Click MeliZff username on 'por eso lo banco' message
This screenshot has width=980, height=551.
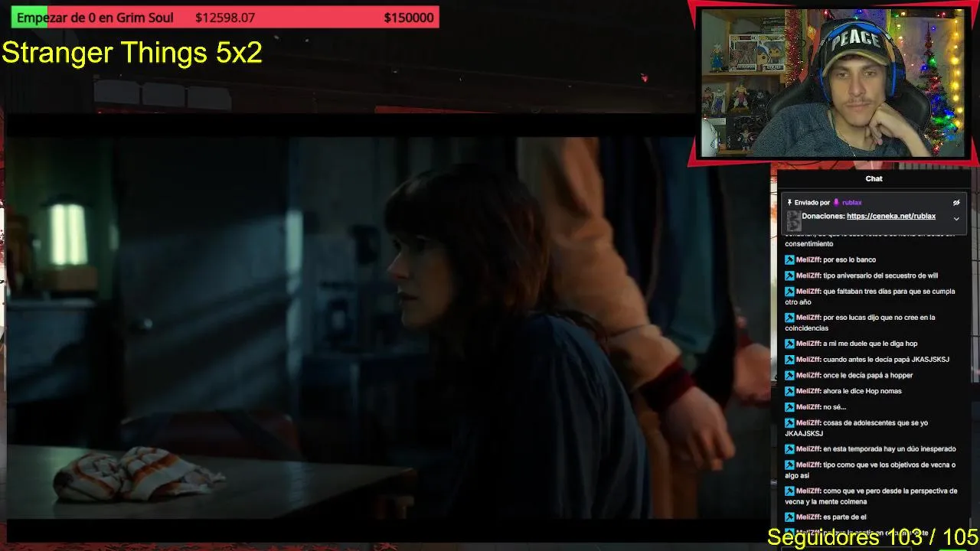(x=808, y=260)
